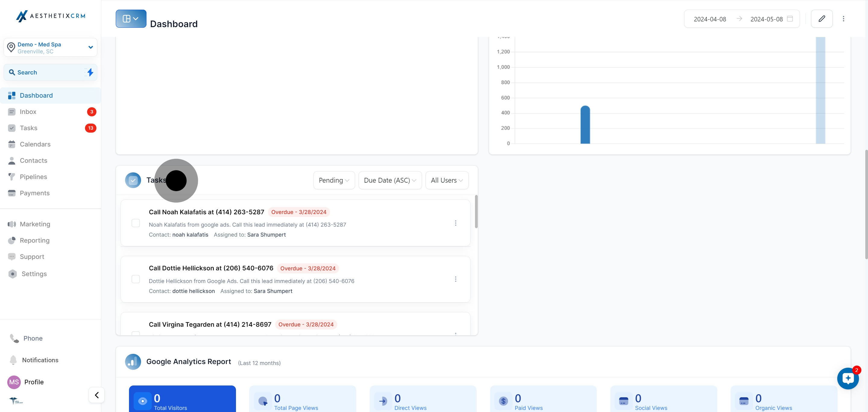Expand the Pending status dropdown
This screenshot has width=868, height=412.
(x=334, y=180)
